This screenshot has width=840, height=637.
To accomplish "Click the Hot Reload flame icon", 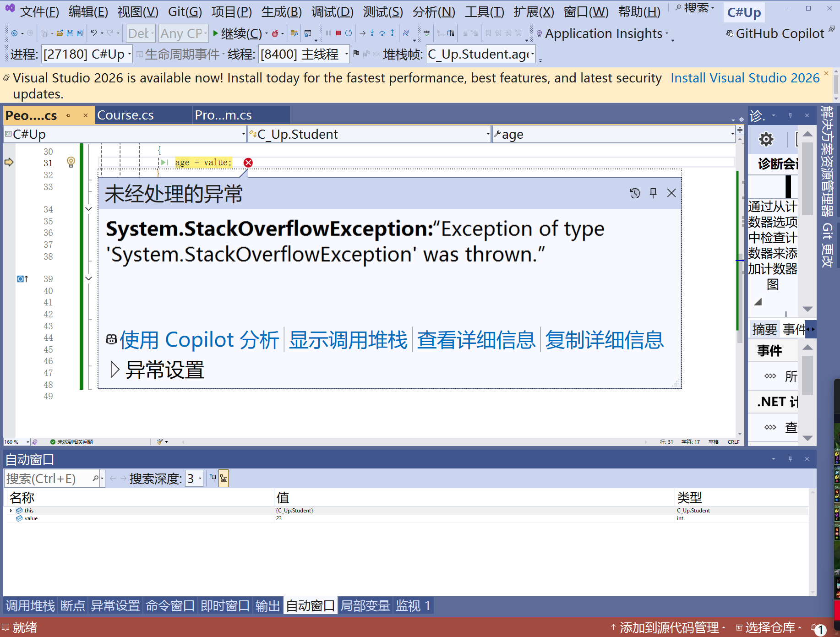I will [275, 33].
